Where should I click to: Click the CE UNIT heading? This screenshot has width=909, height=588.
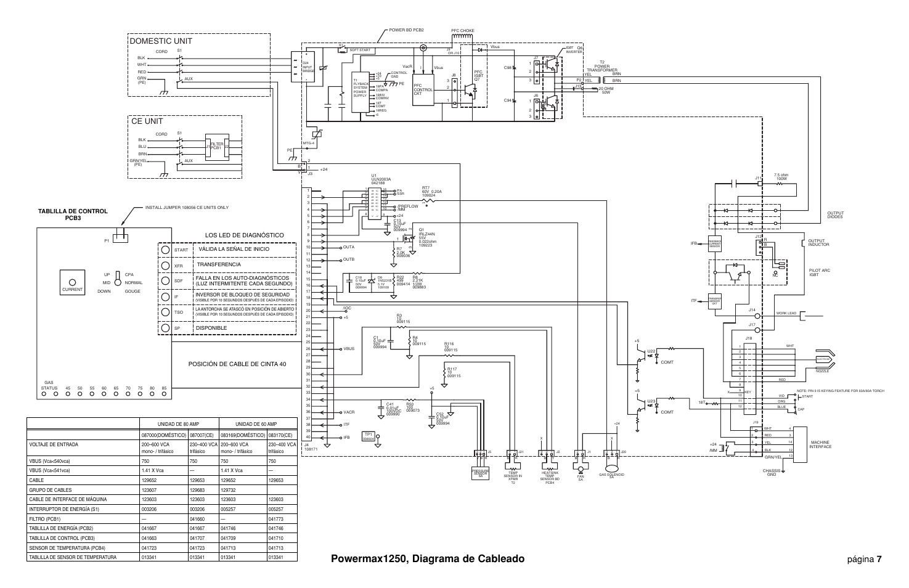pos(147,121)
